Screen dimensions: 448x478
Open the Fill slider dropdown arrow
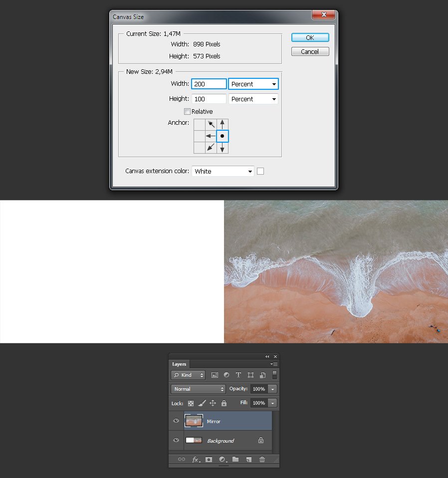(272, 403)
